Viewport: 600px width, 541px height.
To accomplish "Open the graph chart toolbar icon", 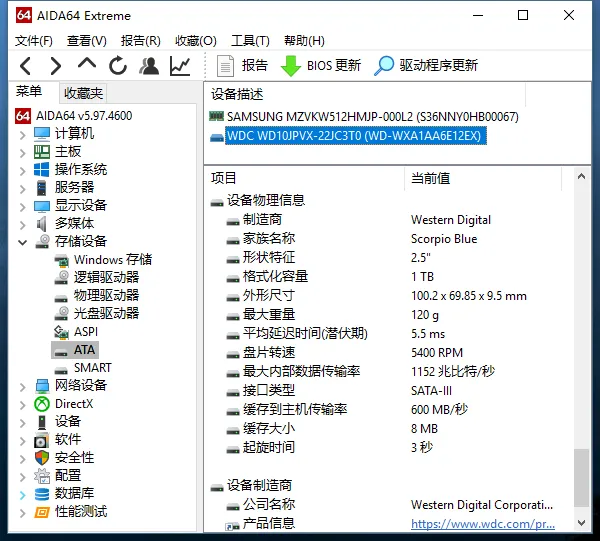I will coord(180,66).
